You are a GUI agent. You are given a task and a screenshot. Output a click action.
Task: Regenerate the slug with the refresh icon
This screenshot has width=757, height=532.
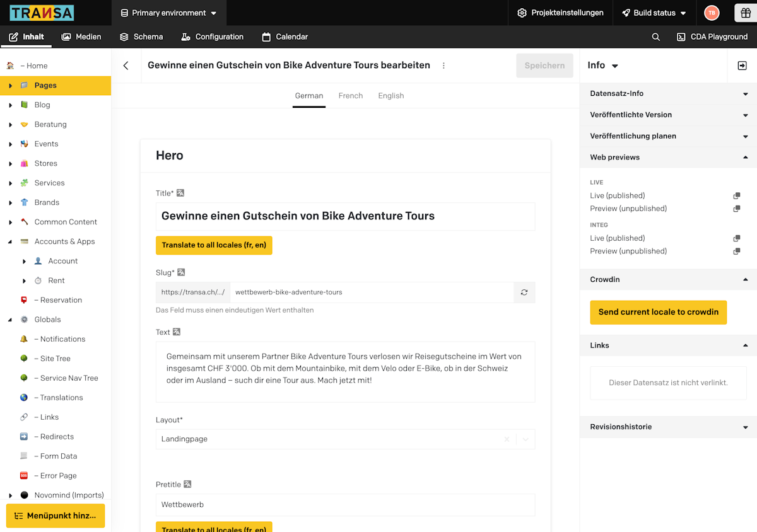click(524, 292)
